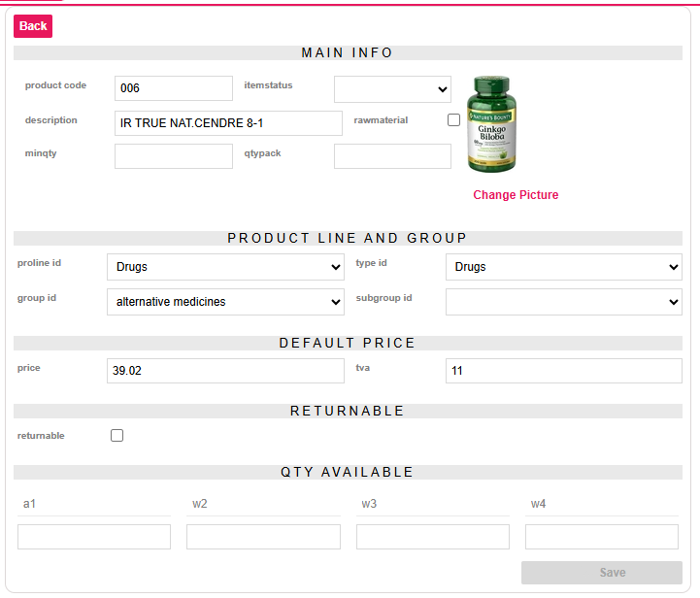Viewport: 700px width, 598px height.
Task: Toggle the returnable checkbox
Action: tap(117, 436)
